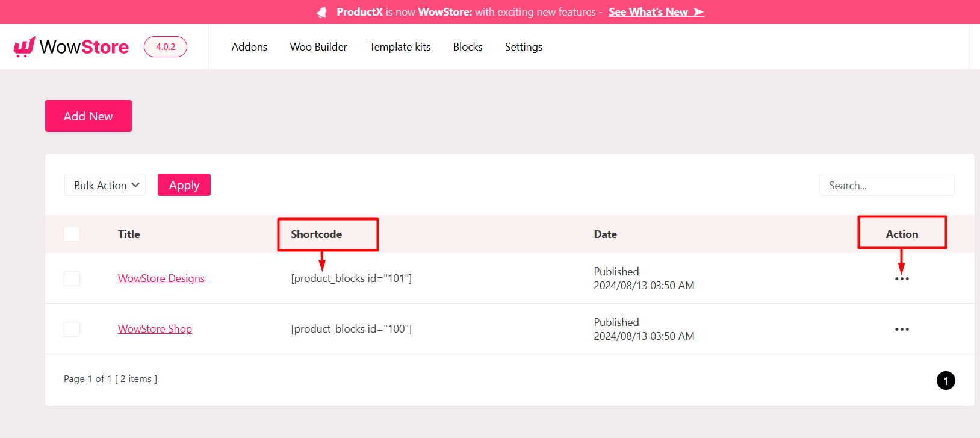Image resolution: width=980 pixels, height=438 pixels.
Task: Click version badge 4.0.2
Action: (166, 47)
